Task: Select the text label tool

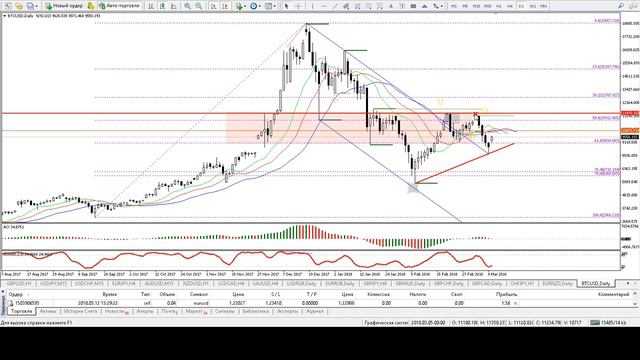Action: coord(402,6)
